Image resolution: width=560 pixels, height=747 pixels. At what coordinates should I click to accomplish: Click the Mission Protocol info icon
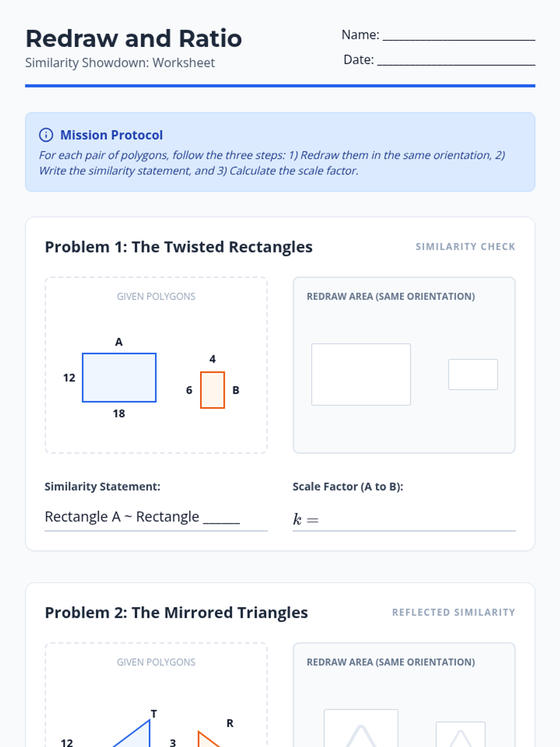46,135
